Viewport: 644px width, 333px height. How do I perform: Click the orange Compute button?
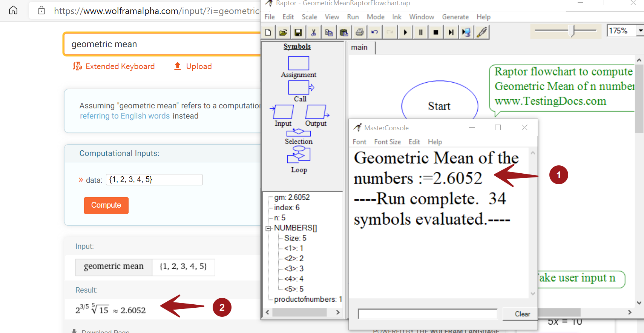pyautogui.click(x=106, y=205)
